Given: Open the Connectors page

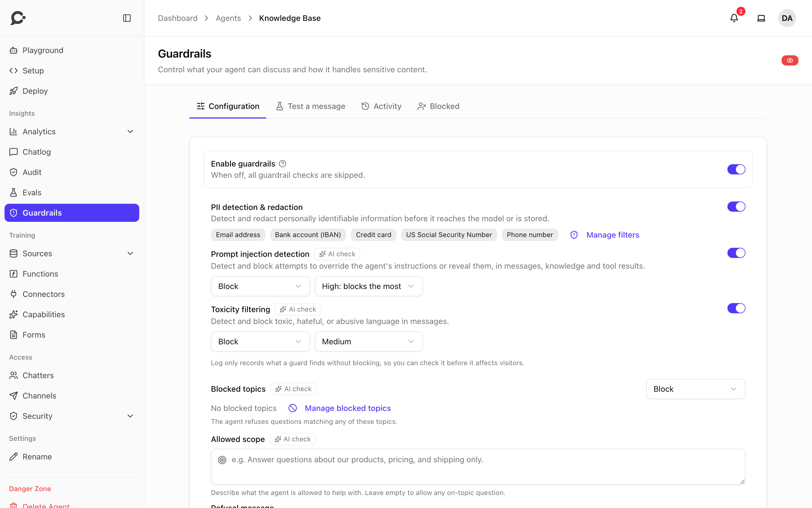Looking at the screenshot, I should coord(72,294).
